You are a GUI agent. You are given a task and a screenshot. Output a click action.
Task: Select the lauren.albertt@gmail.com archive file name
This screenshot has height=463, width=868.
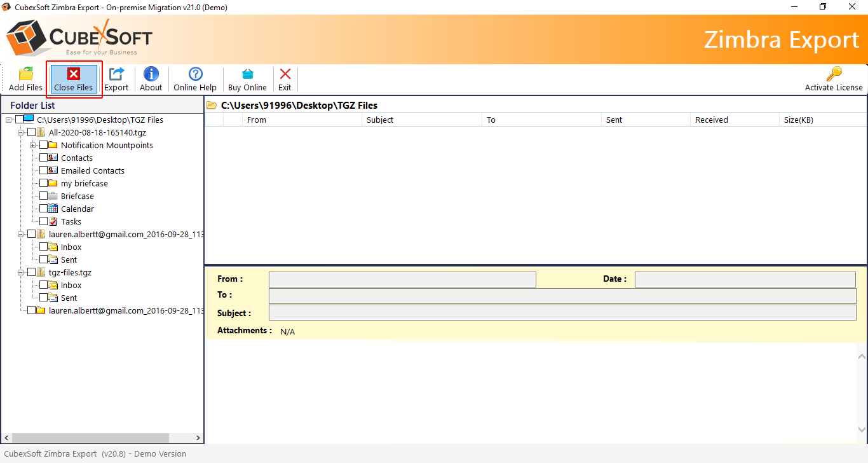click(126, 234)
